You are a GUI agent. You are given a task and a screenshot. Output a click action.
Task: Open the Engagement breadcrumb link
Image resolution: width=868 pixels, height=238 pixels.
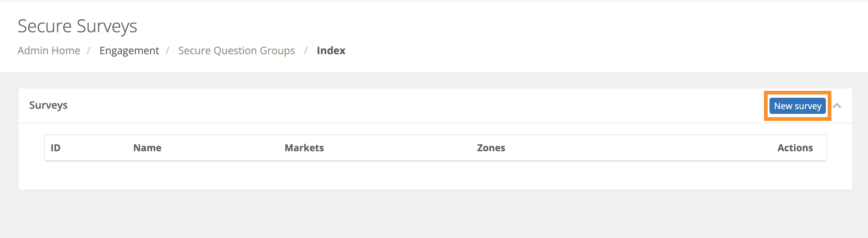coord(129,51)
